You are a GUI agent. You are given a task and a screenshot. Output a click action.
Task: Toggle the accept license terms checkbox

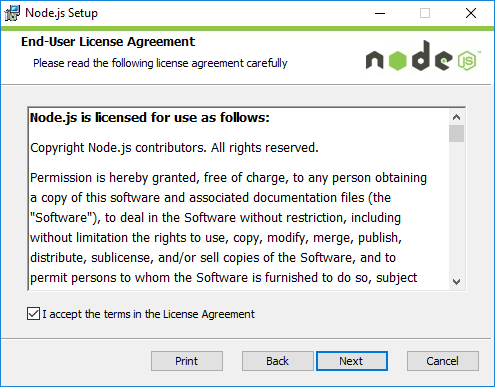(33, 314)
